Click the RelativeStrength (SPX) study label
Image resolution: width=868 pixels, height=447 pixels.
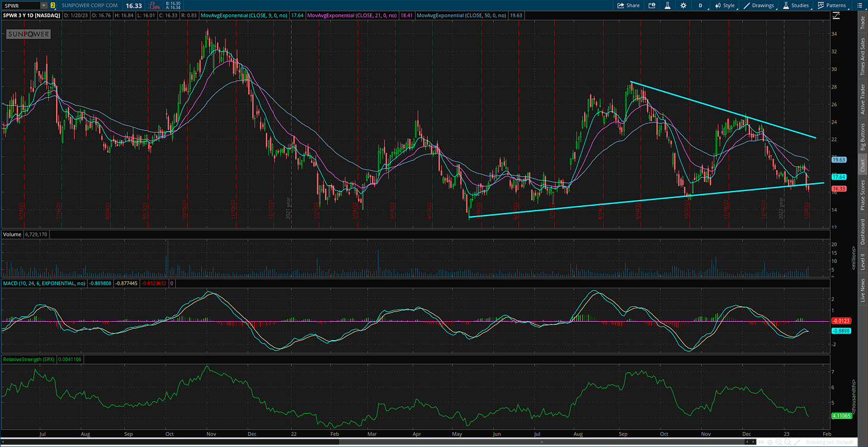(x=29, y=359)
